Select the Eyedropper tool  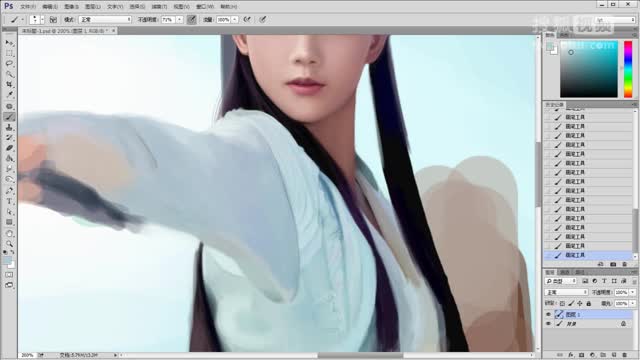(x=9, y=95)
